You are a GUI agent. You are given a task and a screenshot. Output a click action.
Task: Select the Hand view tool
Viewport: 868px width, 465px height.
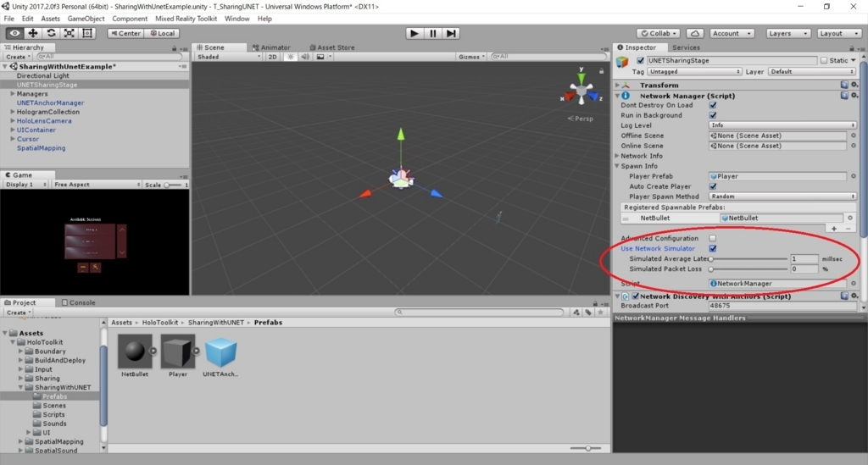(x=15, y=33)
